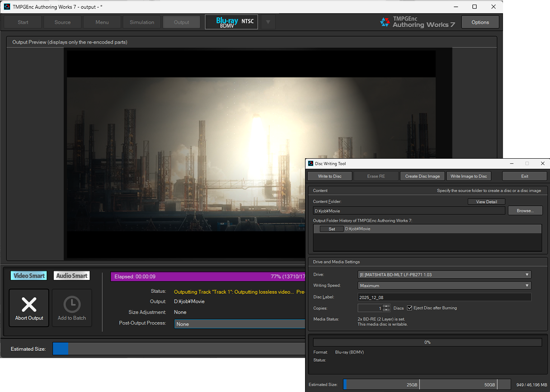Viewport: 550px width, 392px height.
Task: Click the Content Folder path field
Action: [x=409, y=211]
